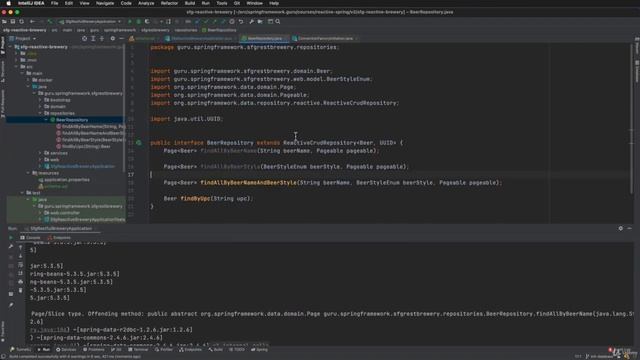Image resolution: width=640 pixels, height=360 pixels.
Task: Click findAllByBeerNameAndBeerStyle method name in editor
Action: click(x=248, y=182)
